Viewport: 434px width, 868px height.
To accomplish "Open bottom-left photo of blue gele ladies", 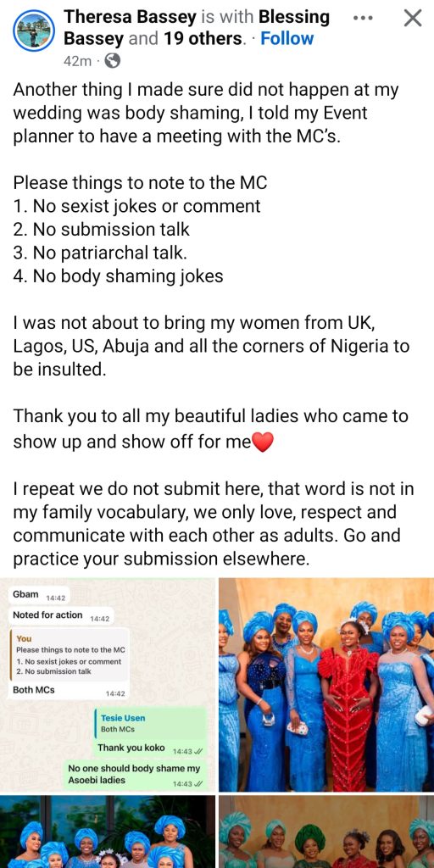I will pyautogui.click(x=108, y=832).
